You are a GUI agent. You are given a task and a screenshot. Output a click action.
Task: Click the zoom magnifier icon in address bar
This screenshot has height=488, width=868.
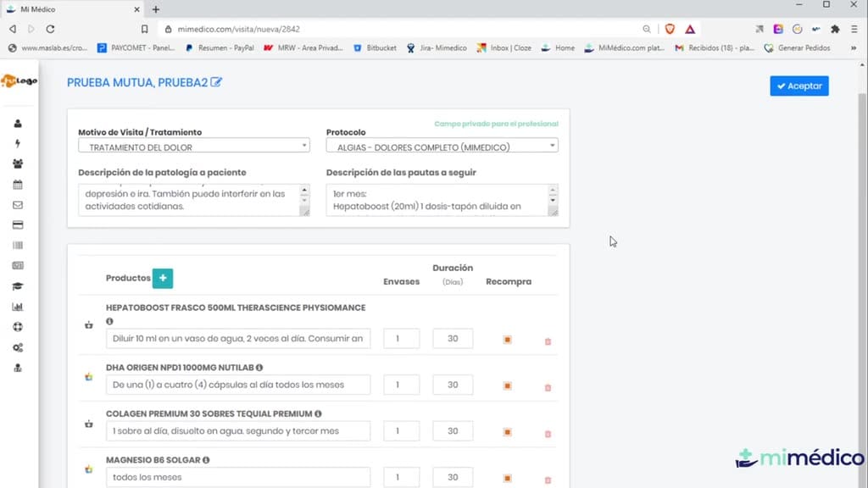pyautogui.click(x=647, y=29)
